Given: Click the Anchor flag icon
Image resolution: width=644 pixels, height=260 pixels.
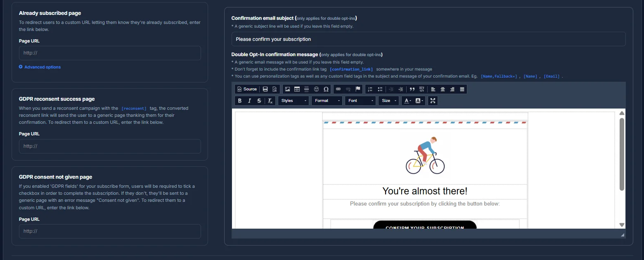Looking at the screenshot, I should pyautogui.click(x=358, y=89).
